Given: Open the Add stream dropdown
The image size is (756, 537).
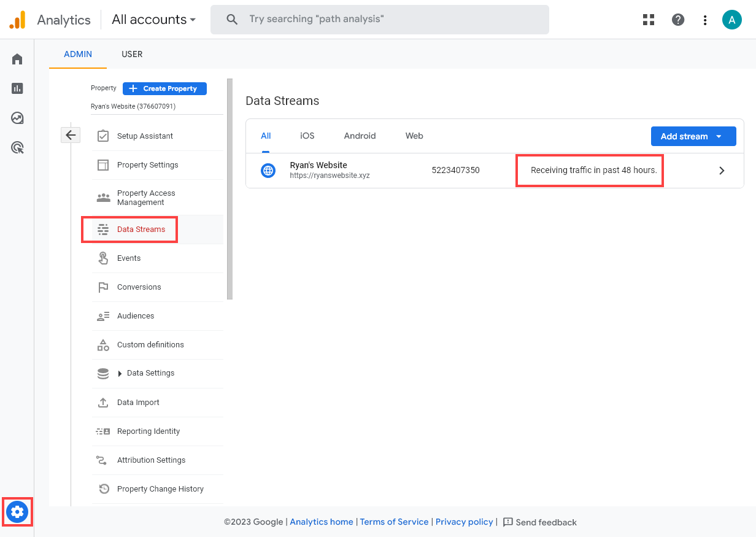Looking at the screenshot, I should pyautogui.click(x=693, y=136).
